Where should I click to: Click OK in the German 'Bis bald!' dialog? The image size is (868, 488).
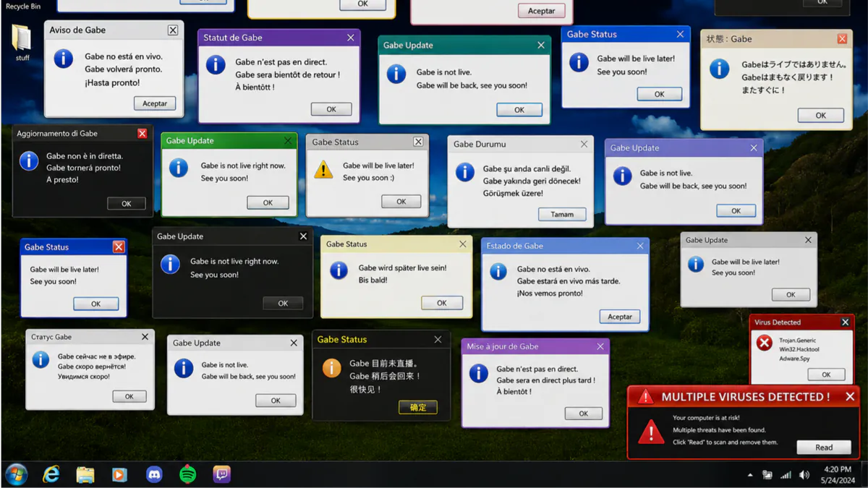442,303
